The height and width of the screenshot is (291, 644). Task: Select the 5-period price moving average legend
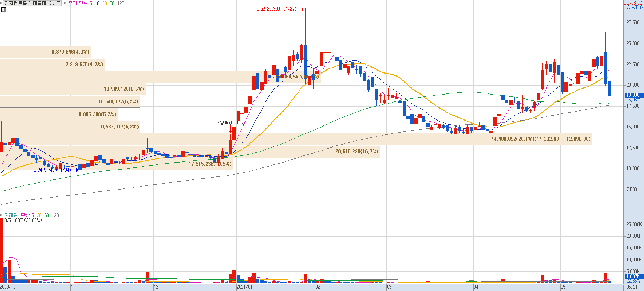(90, 3)
